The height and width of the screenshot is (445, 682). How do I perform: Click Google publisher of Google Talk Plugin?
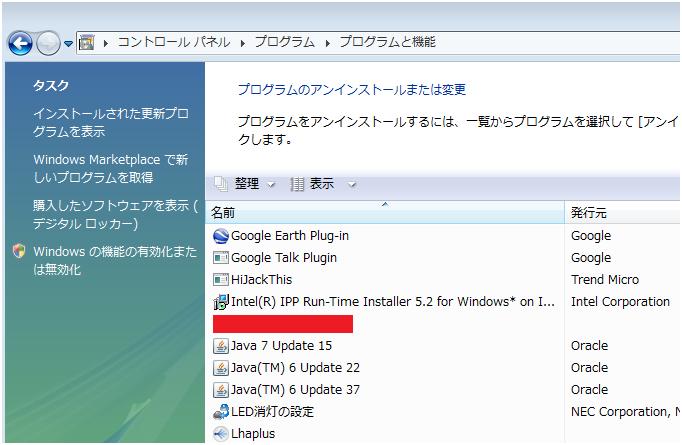point(591,258)
